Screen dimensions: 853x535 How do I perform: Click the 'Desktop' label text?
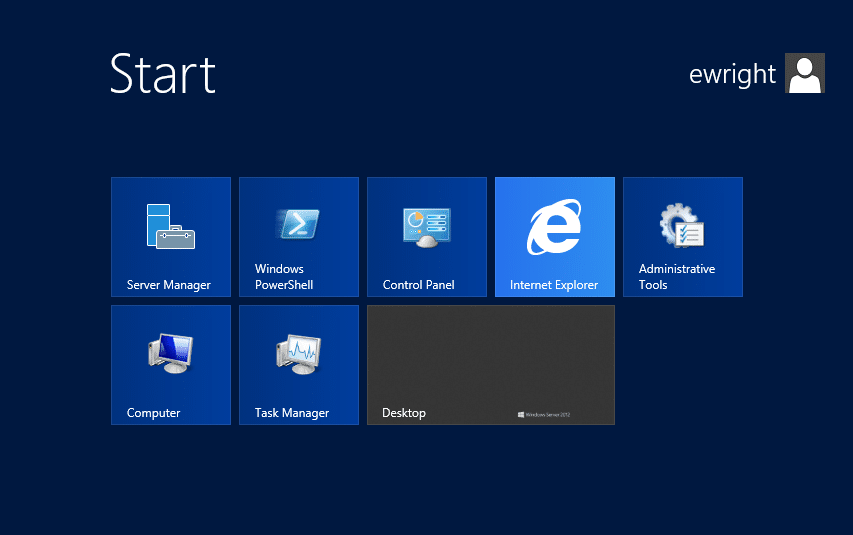pyautogui.click(x=403, y=413)
